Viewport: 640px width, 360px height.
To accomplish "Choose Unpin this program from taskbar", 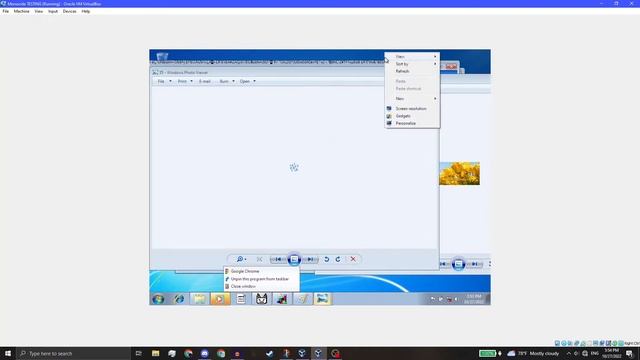I will [261, 279].
